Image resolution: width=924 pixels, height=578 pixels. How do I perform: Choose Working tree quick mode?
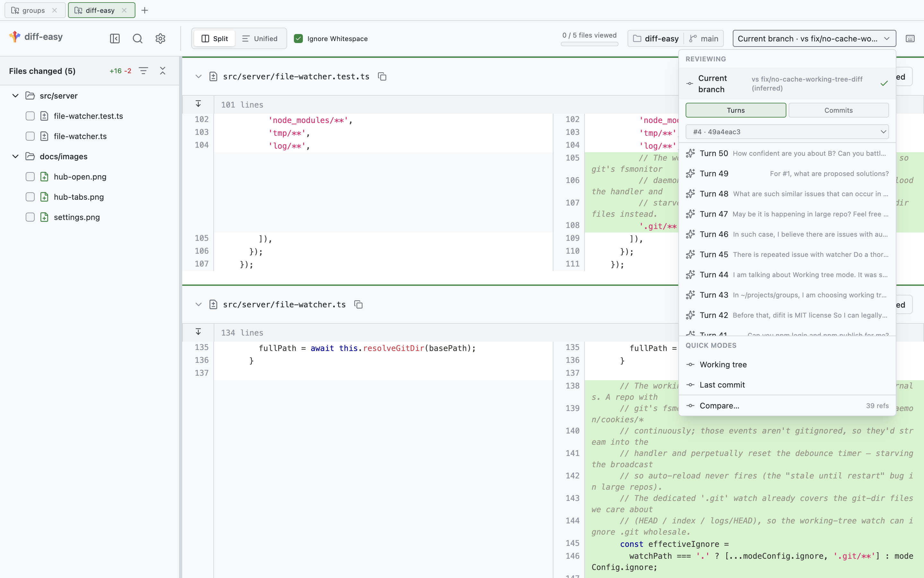[787, 365]
